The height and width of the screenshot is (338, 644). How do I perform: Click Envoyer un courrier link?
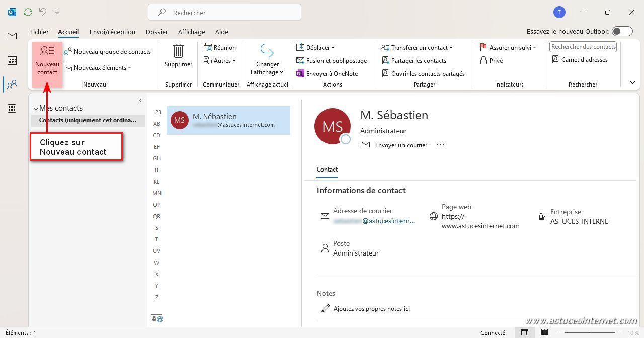point(394,145)
